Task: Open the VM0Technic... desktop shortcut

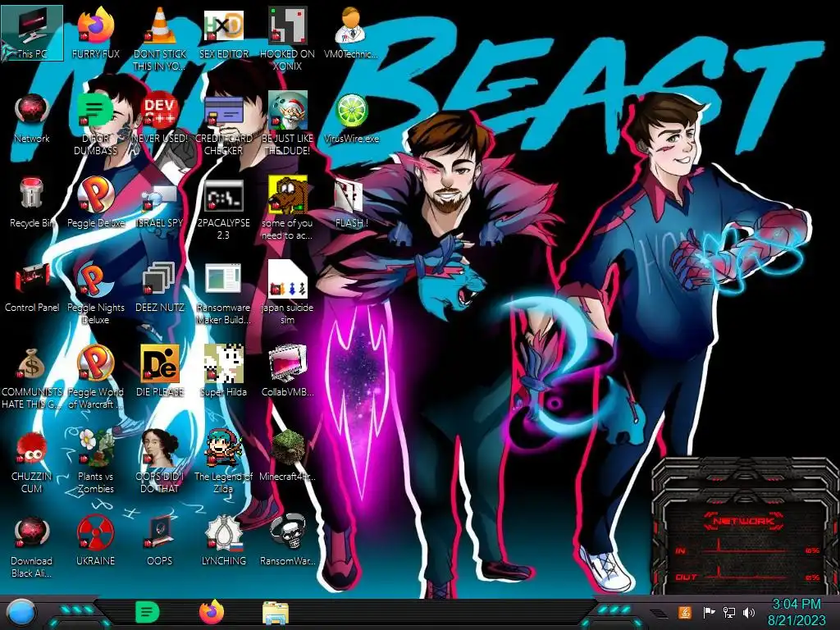Action: [x=351, y=33]
